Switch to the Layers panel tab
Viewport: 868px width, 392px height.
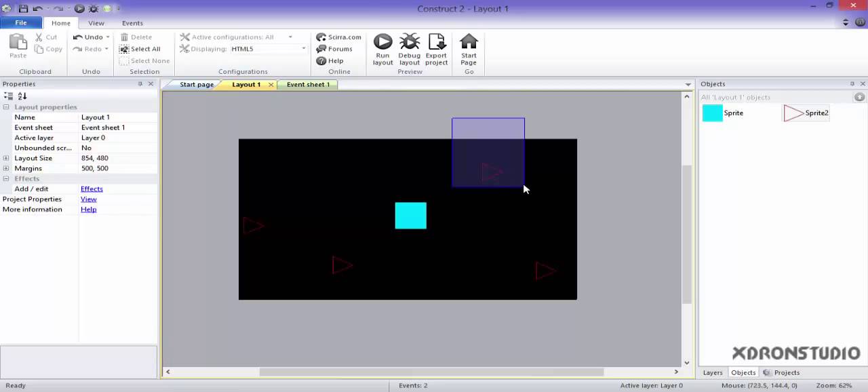pyautogui.click(x=713, y=372)
